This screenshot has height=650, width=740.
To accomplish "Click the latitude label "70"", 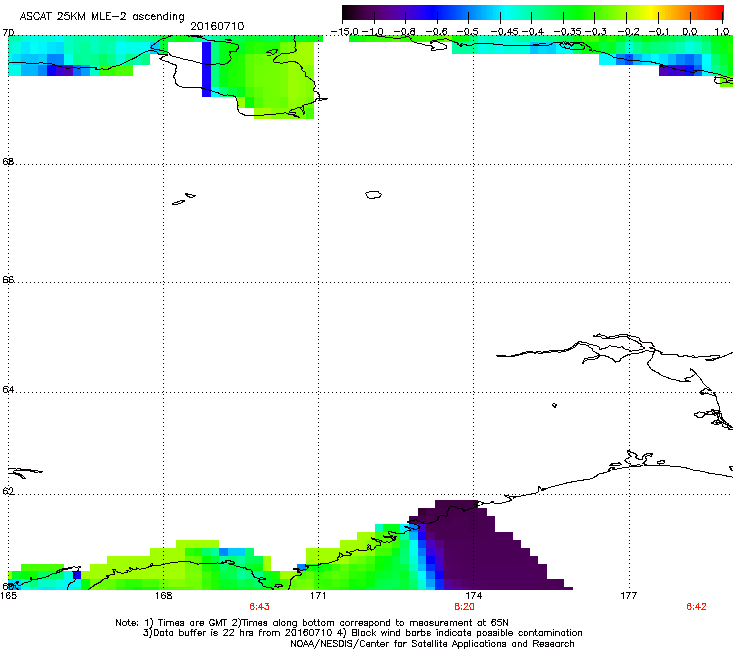I will click(8, 33).
